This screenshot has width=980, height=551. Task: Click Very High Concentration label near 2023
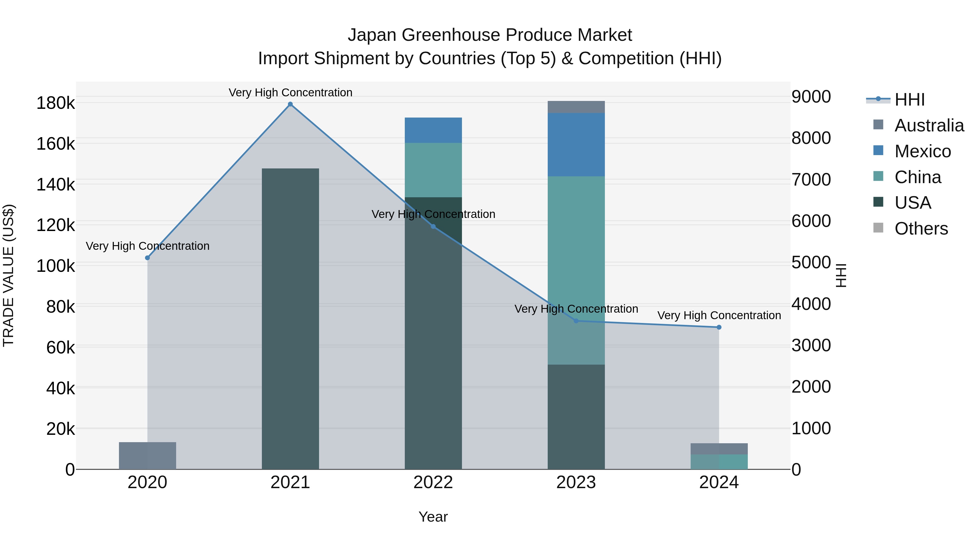tap(576, 309)
